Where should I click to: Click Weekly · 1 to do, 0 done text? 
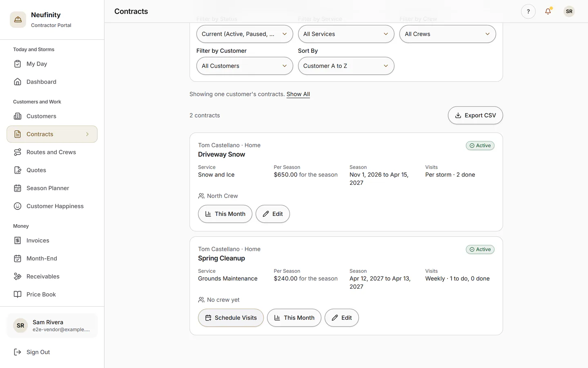[457, 278]
